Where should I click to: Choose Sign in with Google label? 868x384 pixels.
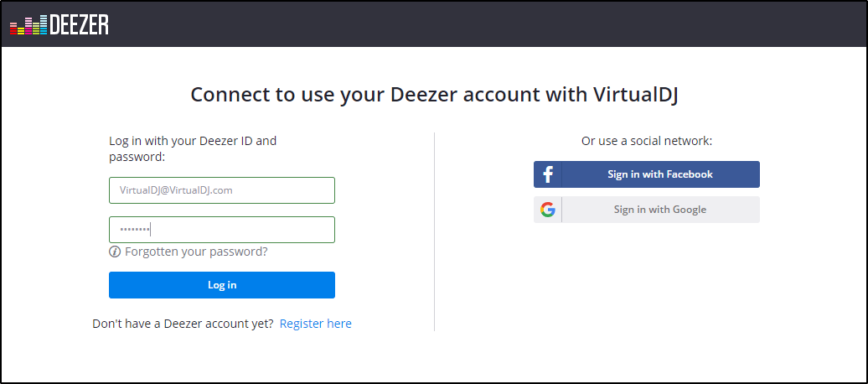pos(660,210)
